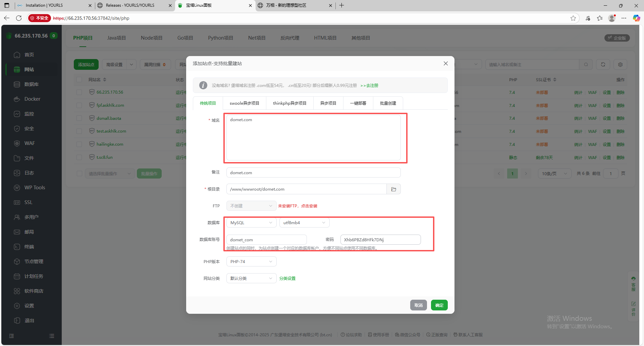Expand the utf8mb4 charset dropdown
This screenshot has height=346, width=644.
304,223
